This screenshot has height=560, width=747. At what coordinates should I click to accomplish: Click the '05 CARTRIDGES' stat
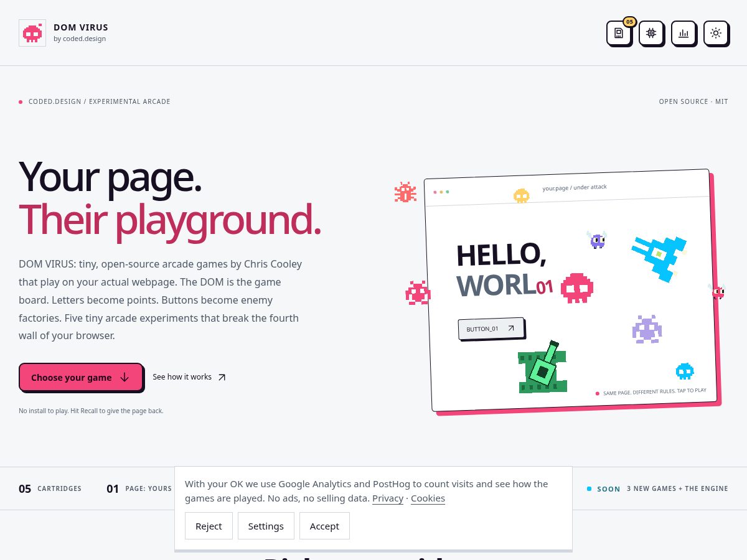(50, 488)
